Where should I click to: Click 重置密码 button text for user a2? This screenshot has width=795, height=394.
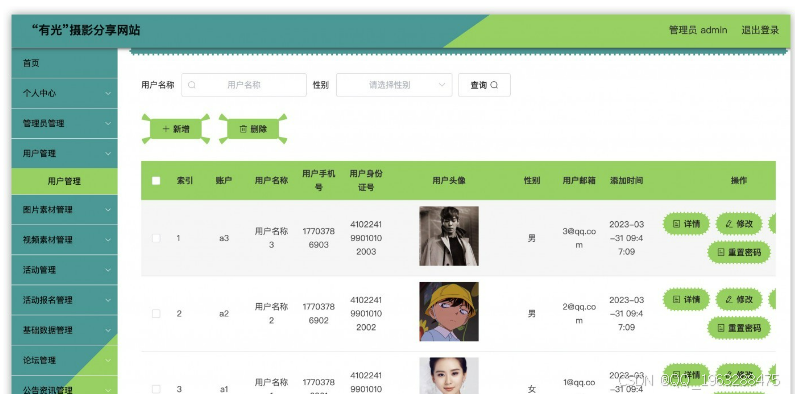744,328
